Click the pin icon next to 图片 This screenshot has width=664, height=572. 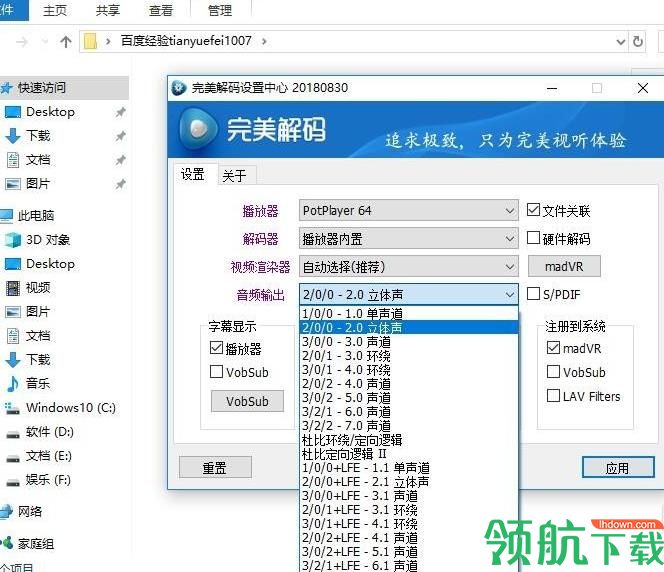click(121, 184)
